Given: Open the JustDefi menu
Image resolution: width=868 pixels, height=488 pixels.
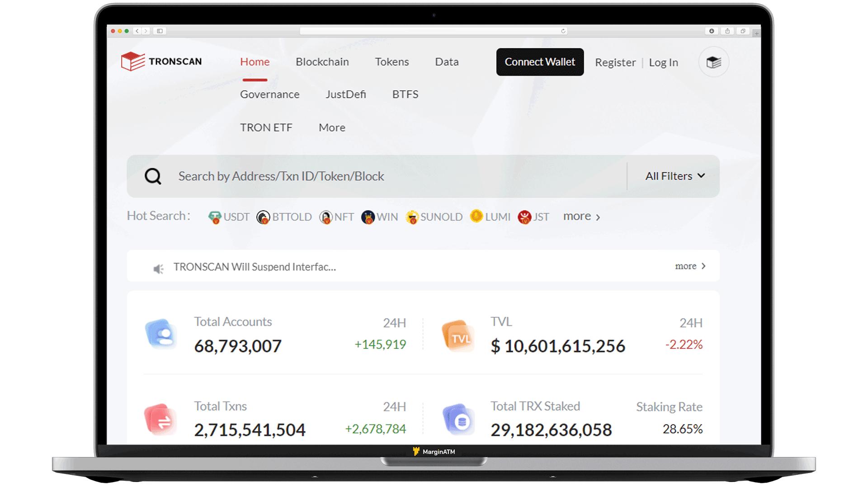Looking at the screenshot, I should coord(346,94).
